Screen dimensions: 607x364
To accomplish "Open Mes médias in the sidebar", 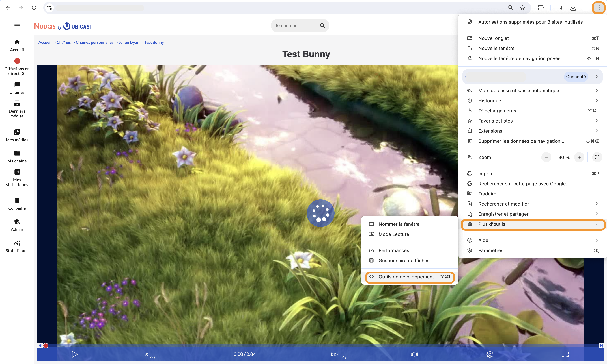I will pos(17,135).
